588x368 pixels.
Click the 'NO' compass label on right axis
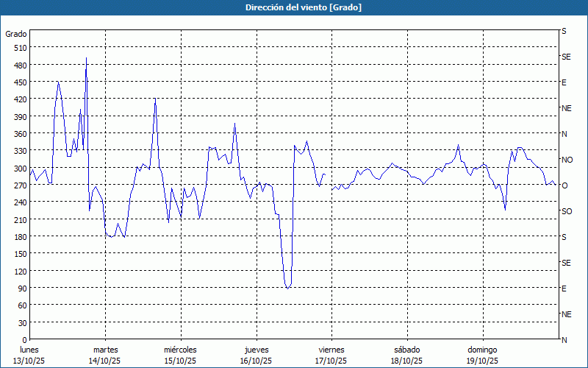(567, 160)
